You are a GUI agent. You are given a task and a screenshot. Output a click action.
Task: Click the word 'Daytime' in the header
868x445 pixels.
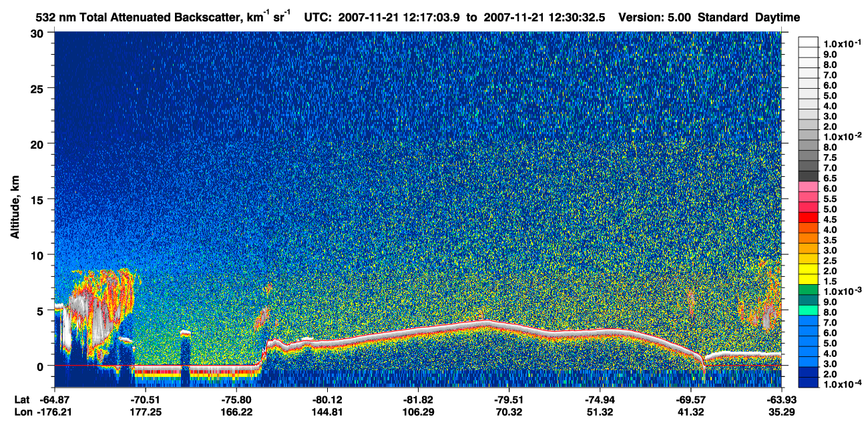point(778,17)
